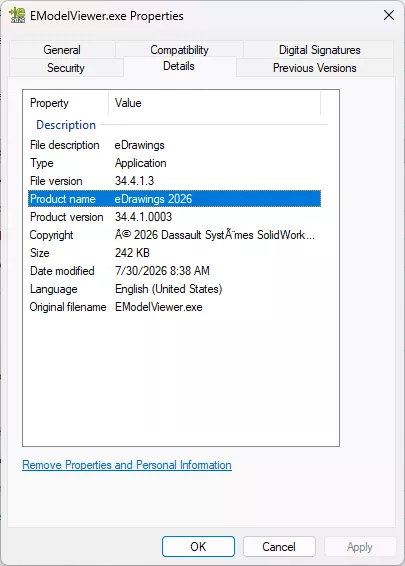The width and height of the screenshot is (405, 566).
Task: Select the Language property label
Action: click(53, 289)
